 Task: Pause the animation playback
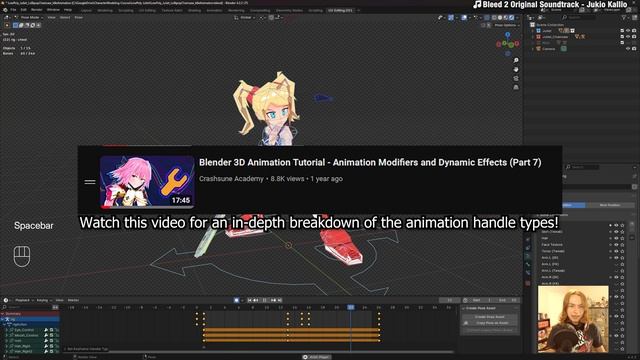(264, 300)
